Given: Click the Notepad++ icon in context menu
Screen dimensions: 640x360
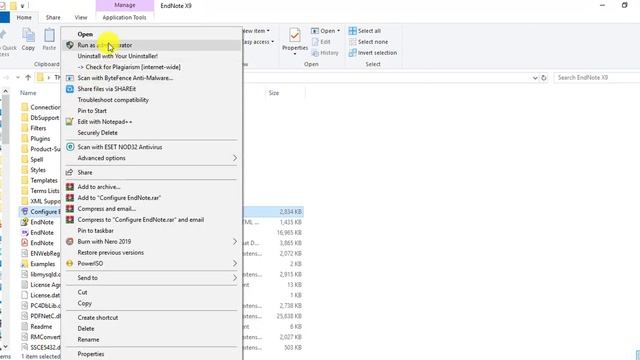Looking at the screenshot, I should click(x=70, y=122).
